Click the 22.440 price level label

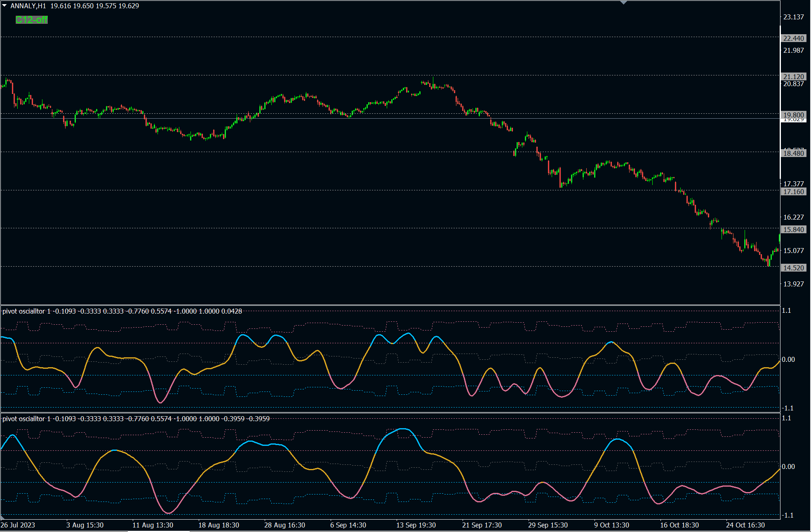[793, 38]
